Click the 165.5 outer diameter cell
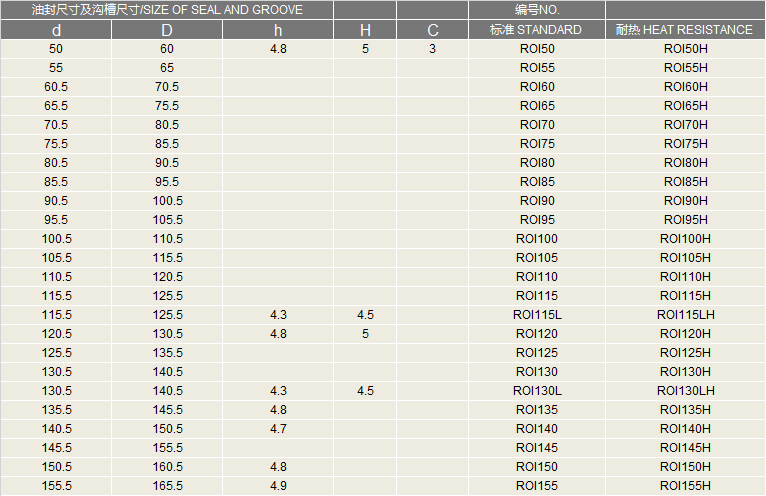This screenshot has height=496, width=766. pos(168,486)
